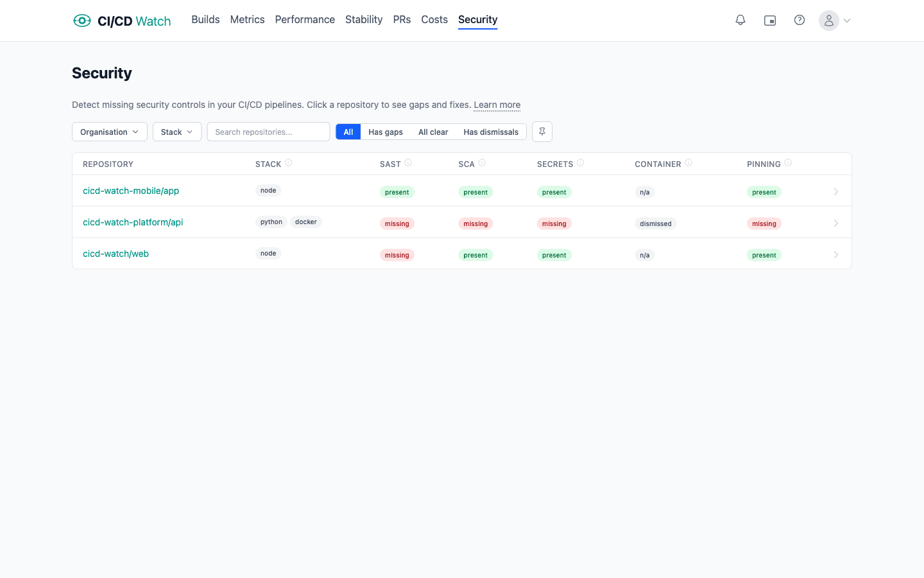This screenshot has width=924, height=578.
Task: Click the Search repositories input field
Action: click(x=268, y=132)
